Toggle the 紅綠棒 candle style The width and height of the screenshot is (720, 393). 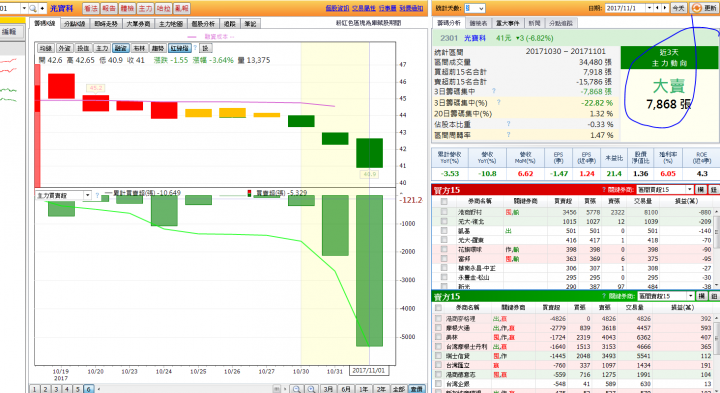pyautogui.click(x=180, y=48)
